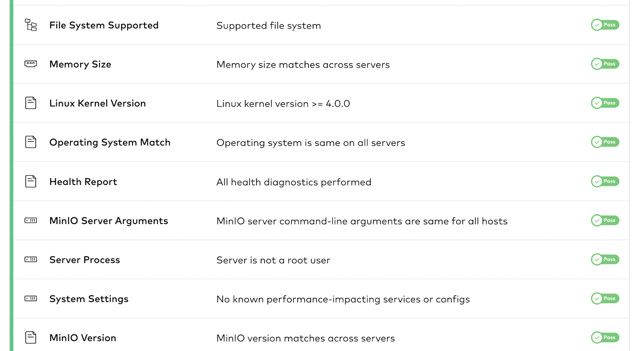644x351 pixels.
Task: Click the Pass badge for Linux Kernel Version
Action: pos(605,103)
